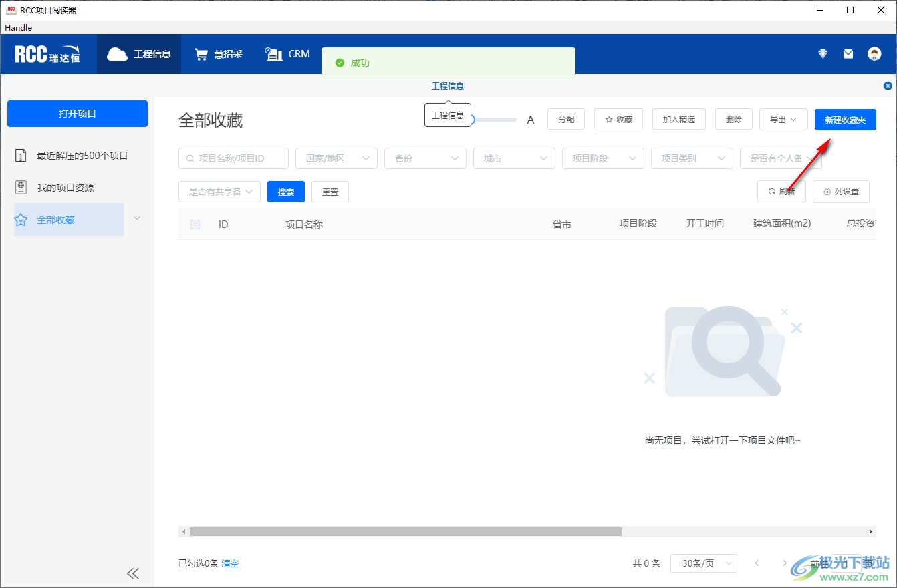Click the 清空 clear selection link
This screenshot has height=588, width=897.
[230, 563]
